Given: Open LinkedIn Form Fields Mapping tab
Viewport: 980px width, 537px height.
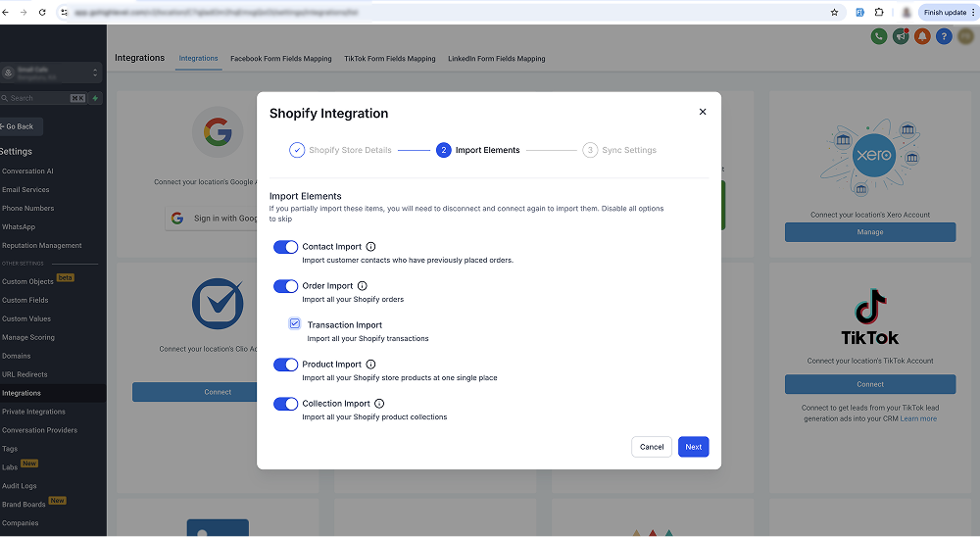Looking at the screenshot, I should pyautogui.click(x=496, y=59).
